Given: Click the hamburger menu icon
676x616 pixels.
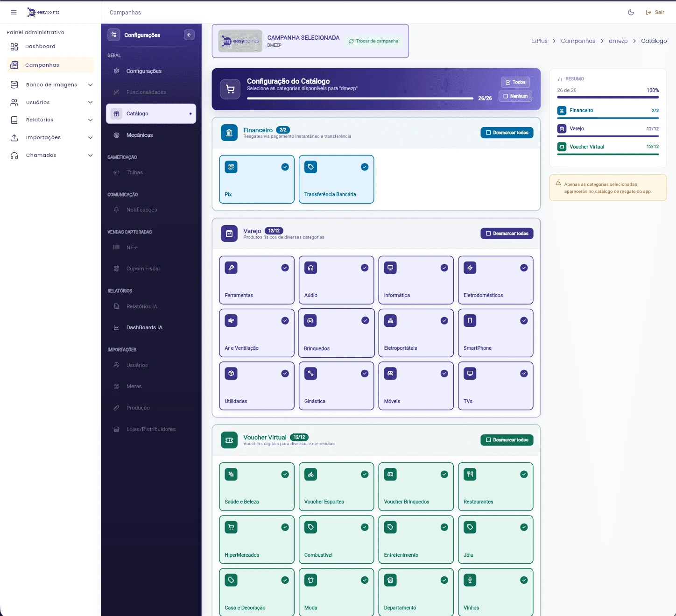Looking at the screenshot, I should pos(14,12).
